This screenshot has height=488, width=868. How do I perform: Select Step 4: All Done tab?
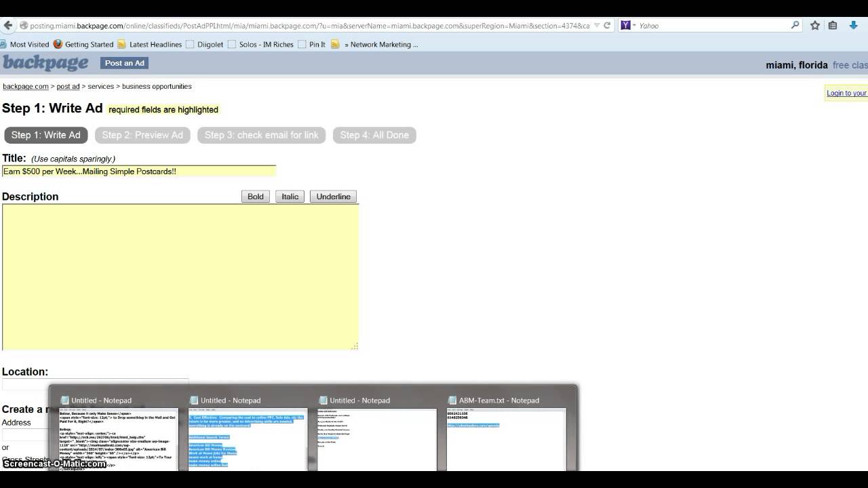click(374, 135)
